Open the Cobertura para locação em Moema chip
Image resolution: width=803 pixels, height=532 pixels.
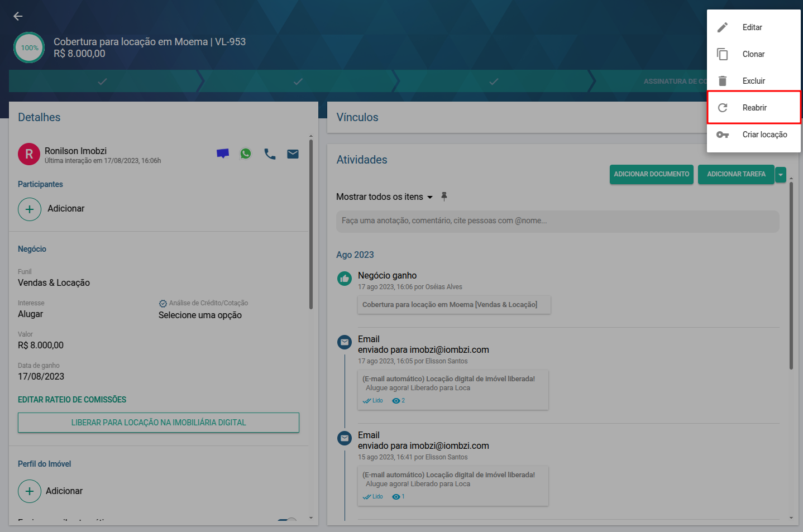coord(454,305)
